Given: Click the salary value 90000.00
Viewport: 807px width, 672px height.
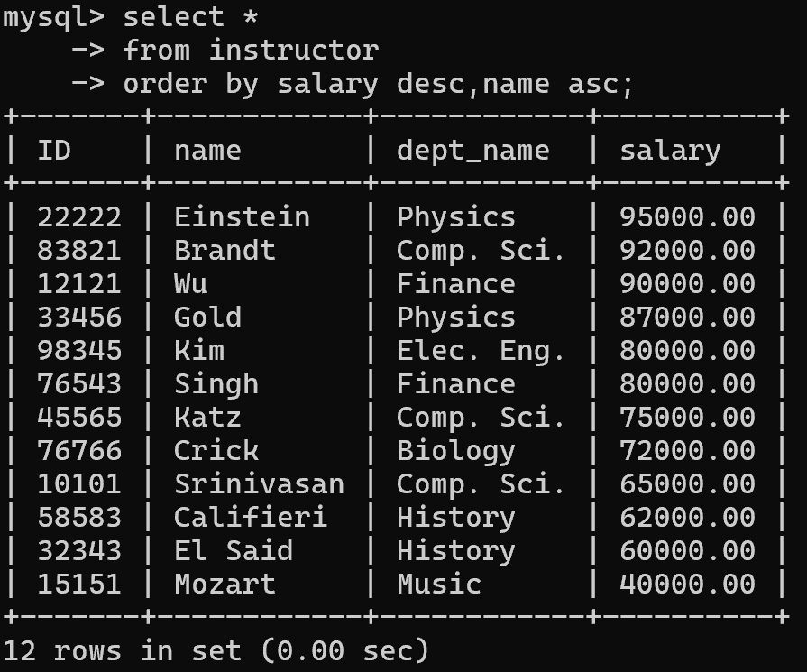Looking at the screenshot, I should 687,283.
